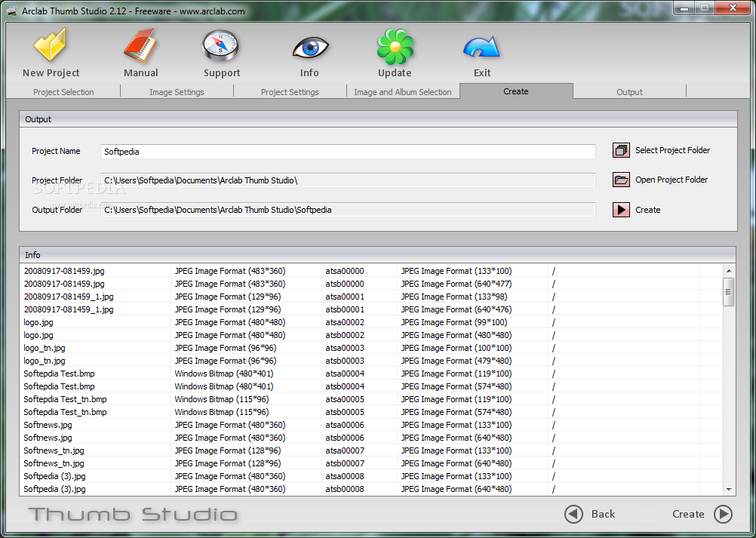Click the Exit label text
The width and height of the screenshot is (756, 538).
coord(482,72)
